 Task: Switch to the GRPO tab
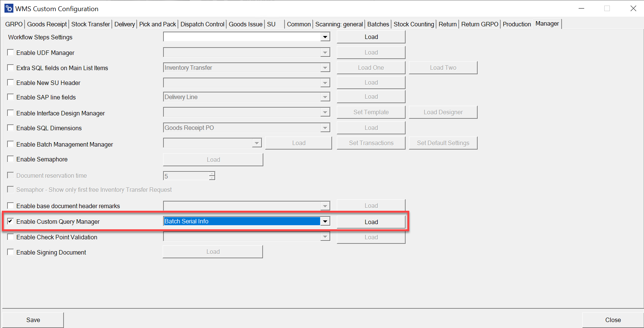coord(14,24)
